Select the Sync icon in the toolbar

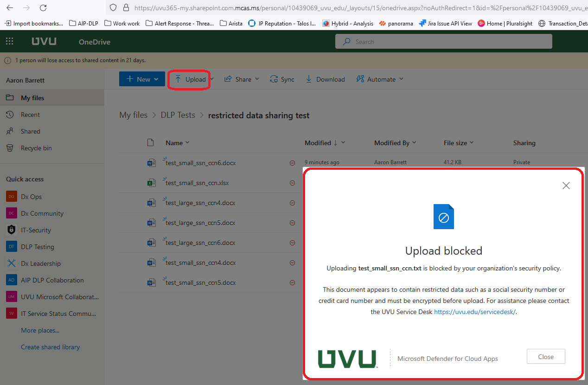click(x=273, y=79)
